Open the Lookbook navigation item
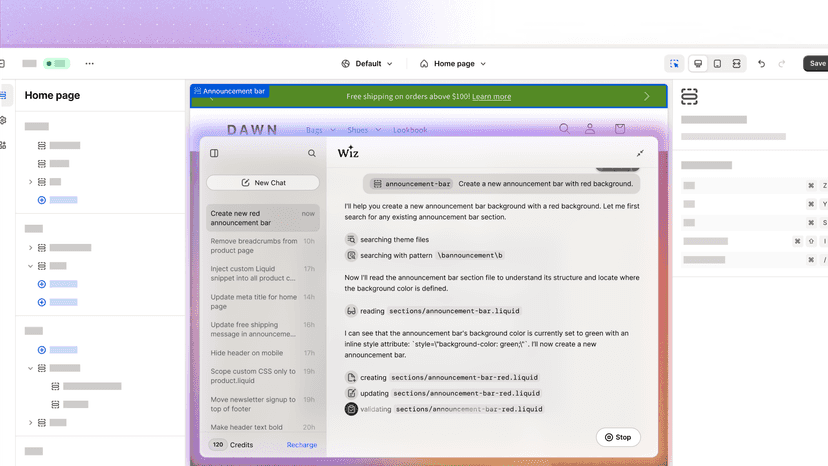The width and height of the screenshot is (828, 466). pos(410,130)
